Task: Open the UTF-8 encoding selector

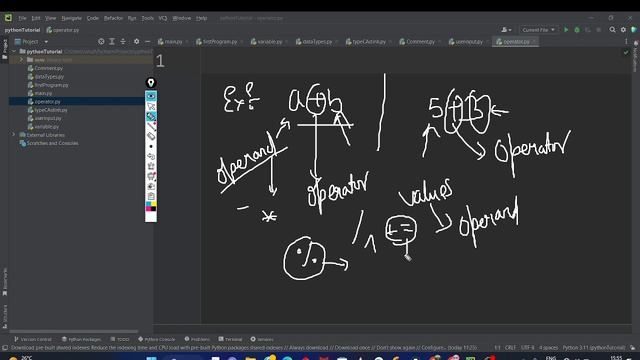Action: [527, 348]
